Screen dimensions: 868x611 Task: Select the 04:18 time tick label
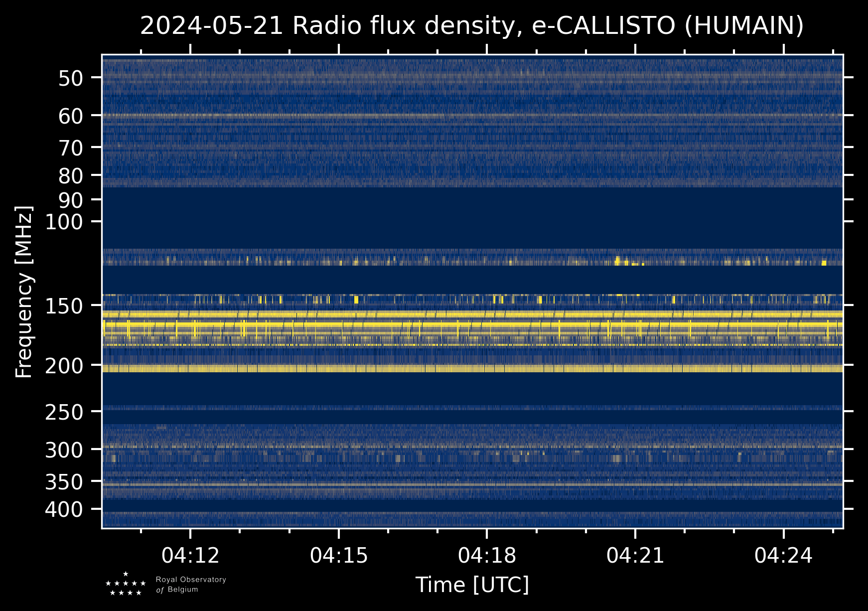(x=487, y=556)
